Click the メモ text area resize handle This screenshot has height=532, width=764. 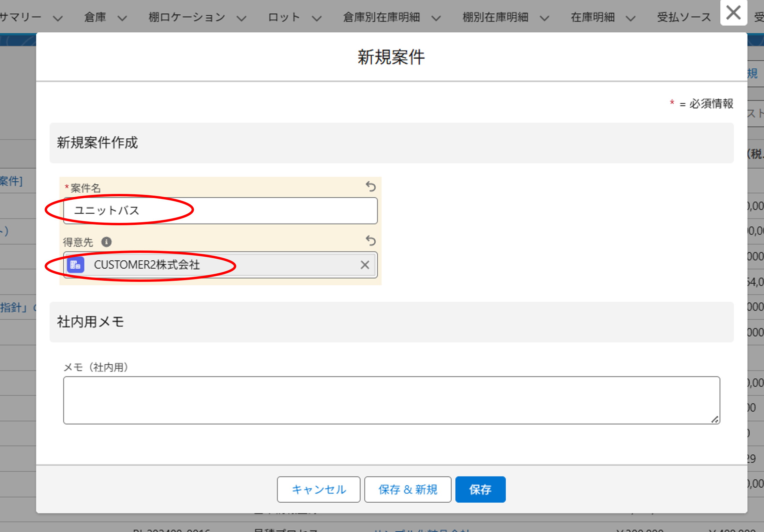715,419
